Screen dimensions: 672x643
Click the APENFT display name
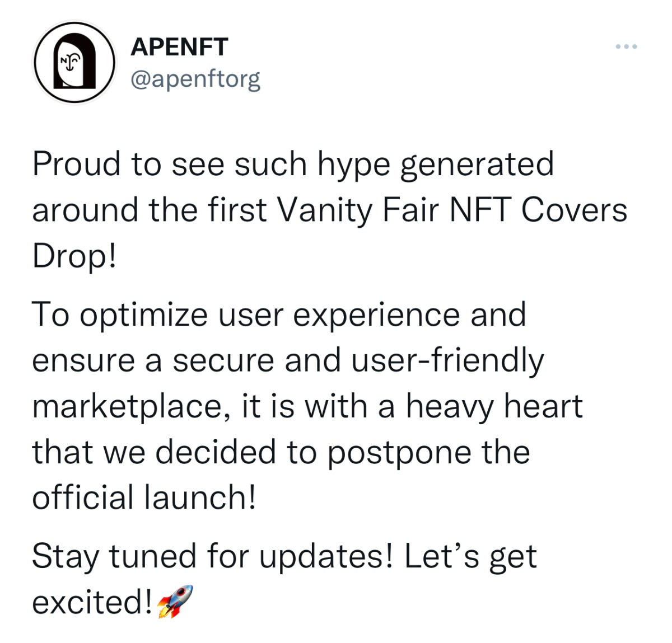pos(179,48)
